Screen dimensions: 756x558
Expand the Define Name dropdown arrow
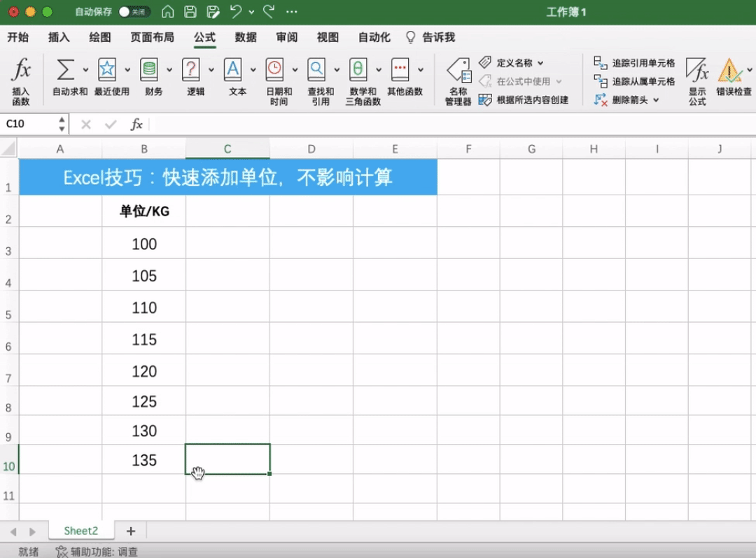pos(540,63)
